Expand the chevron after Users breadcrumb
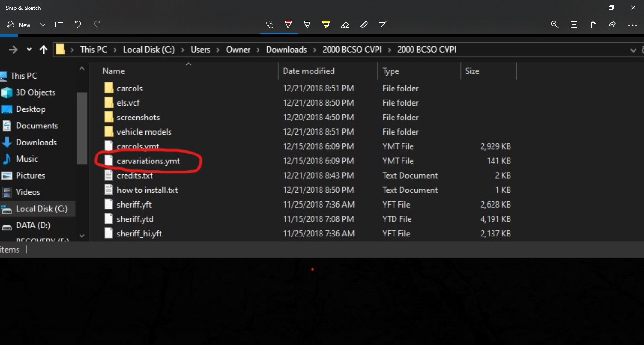644x345 pixels. tap(218, 49)
